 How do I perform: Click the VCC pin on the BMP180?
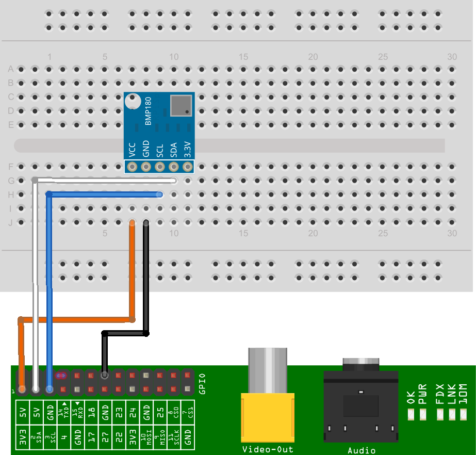133,166
